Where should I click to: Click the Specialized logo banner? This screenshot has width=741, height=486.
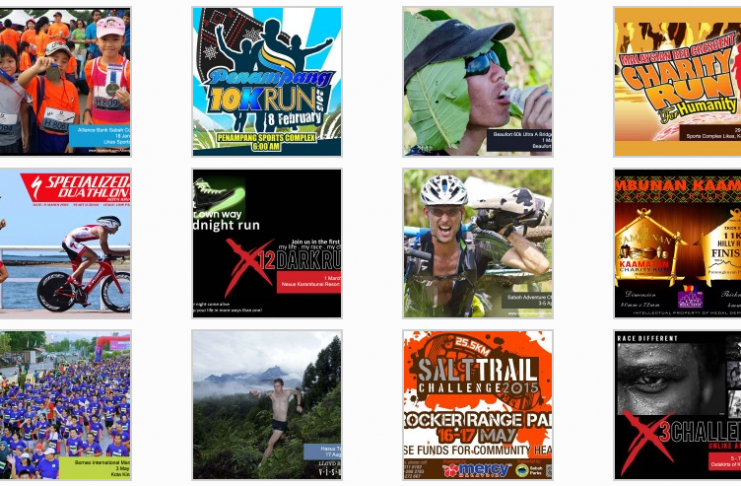point(76,188)
